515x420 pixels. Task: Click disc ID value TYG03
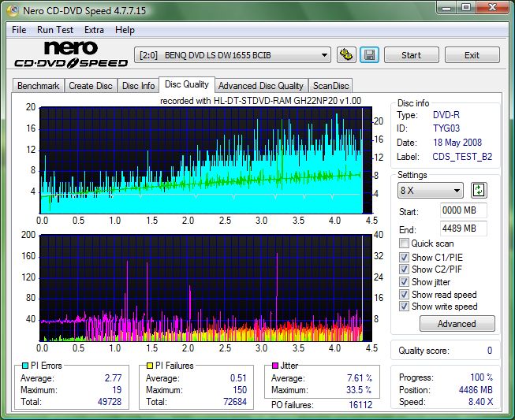point(446,128)
